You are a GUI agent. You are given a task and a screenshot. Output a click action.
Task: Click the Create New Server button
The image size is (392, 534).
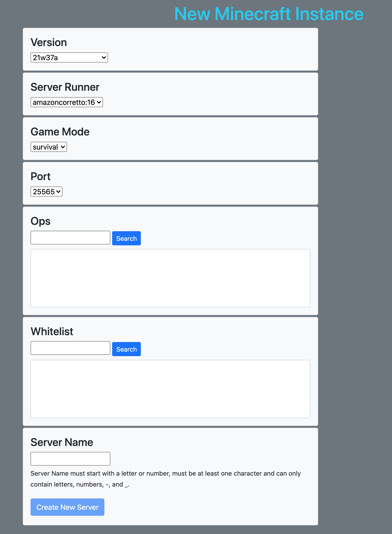pos(67,507)
